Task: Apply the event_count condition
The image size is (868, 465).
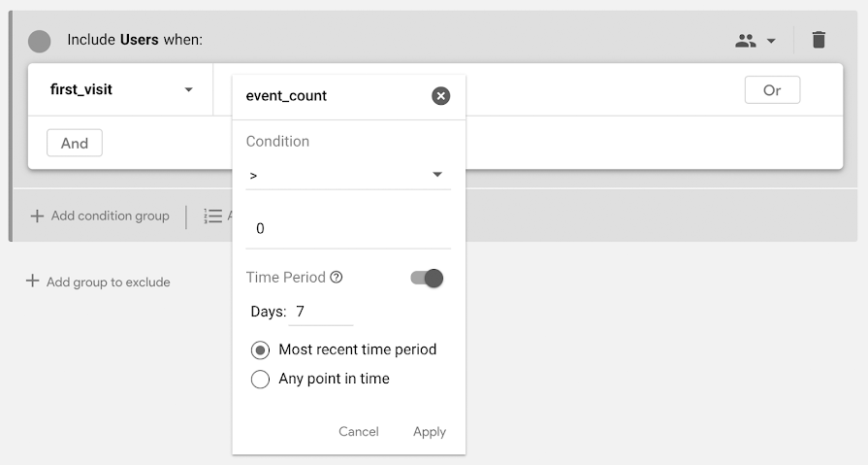Action: 430,432
